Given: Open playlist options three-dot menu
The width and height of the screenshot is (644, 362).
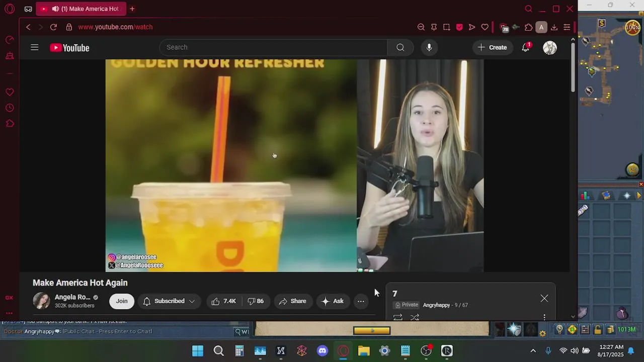Looking at the screenshot, I should (544, 317).
